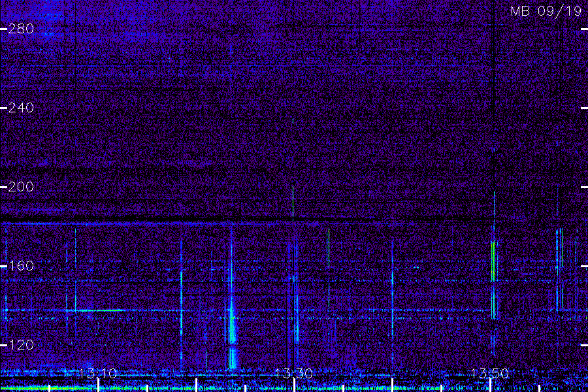Image resolution: width=588 pixels, height=392 pixels.
Task: Click the tick mark below 13:30
Action: point(294,385)
